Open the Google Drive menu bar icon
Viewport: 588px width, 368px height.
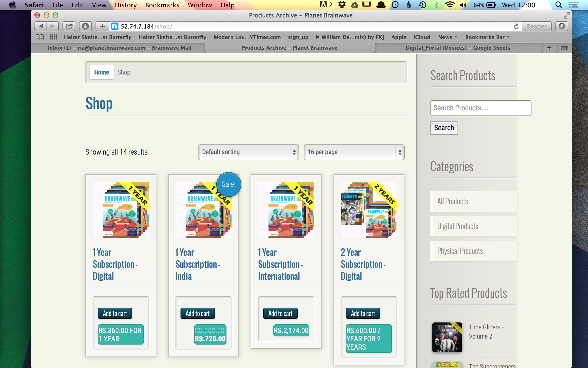[x=354, y=5]
